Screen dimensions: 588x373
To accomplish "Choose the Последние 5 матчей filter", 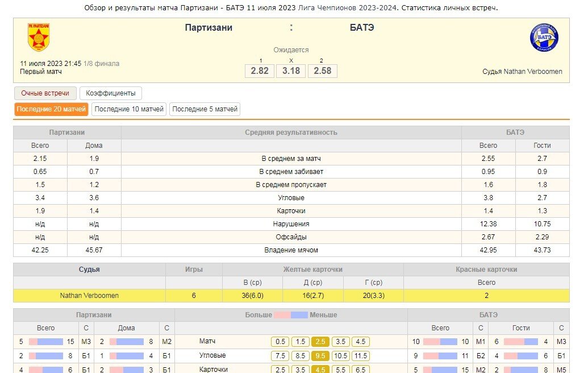I will click(205, 109).
